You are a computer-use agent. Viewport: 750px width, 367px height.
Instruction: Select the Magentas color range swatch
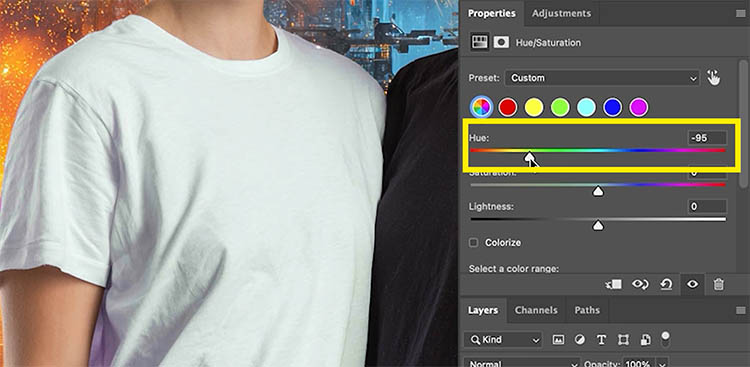tap(639, 107)
